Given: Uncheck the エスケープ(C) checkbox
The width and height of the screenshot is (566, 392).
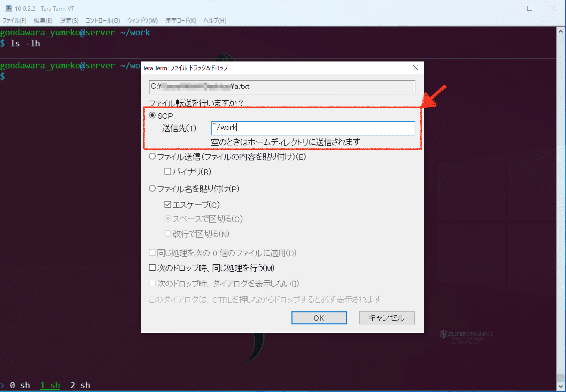Looking at the screenshot, I should (x=168, y=204).
